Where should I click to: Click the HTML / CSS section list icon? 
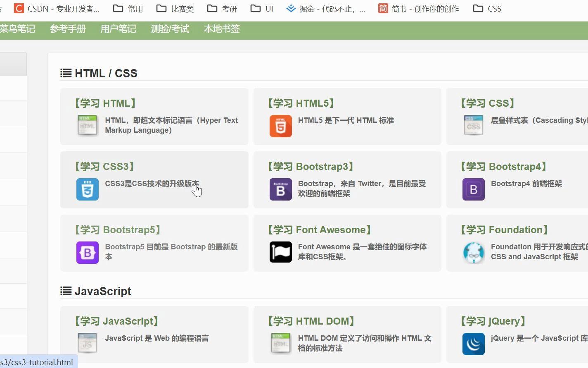point(66,73)
